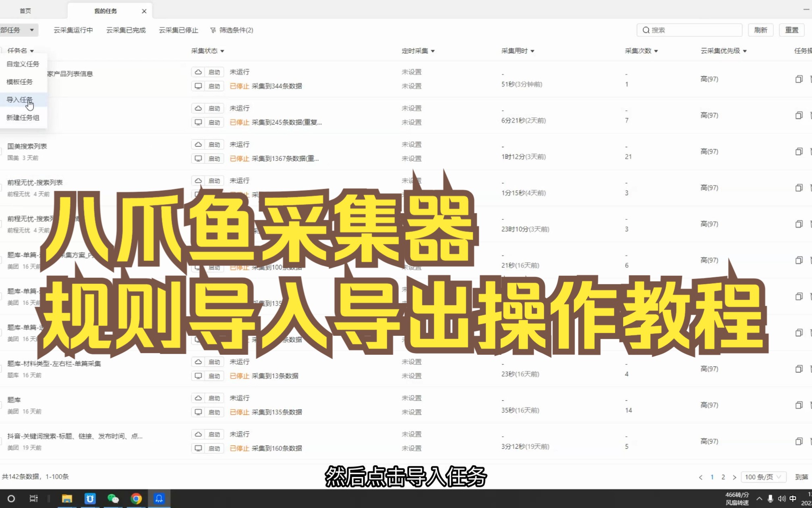812x508 pixels.
Task: Go to previous page arrow
Action: tap(700, 477)
